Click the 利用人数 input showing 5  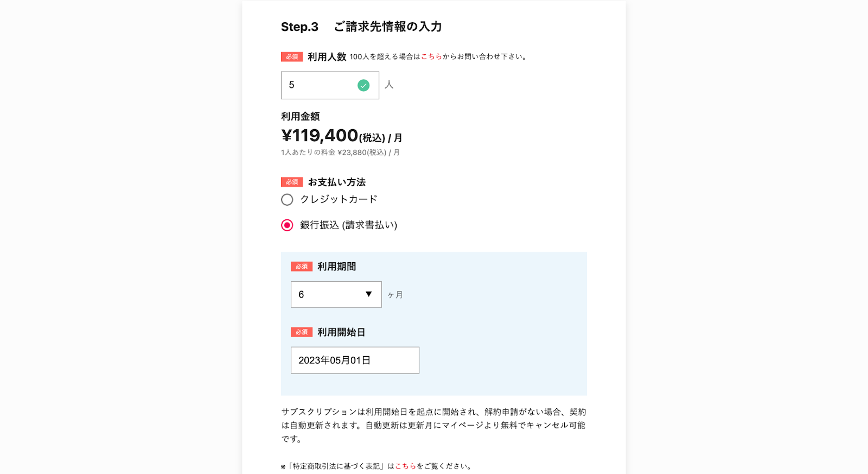click(320, 85)
